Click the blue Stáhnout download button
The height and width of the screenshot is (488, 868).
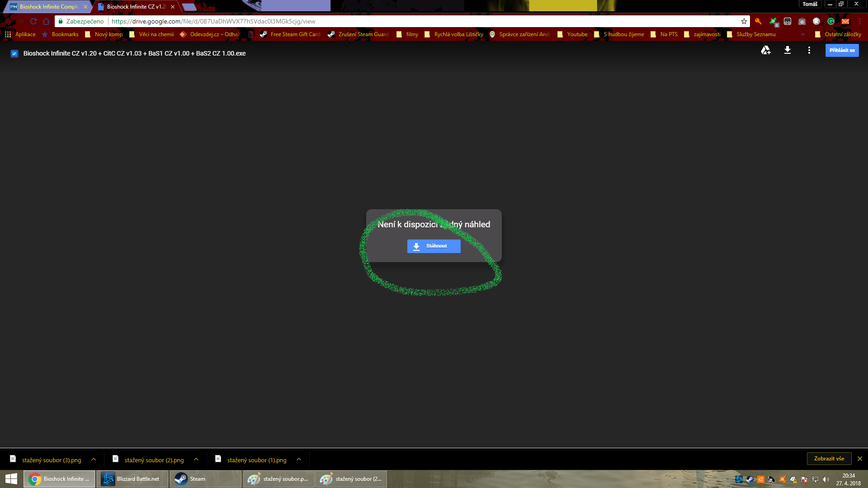pyautogui.click(x=434, y=246)
